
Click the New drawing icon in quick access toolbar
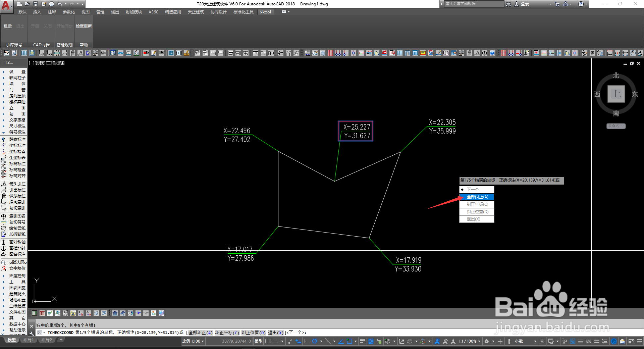tap(19, 4)
